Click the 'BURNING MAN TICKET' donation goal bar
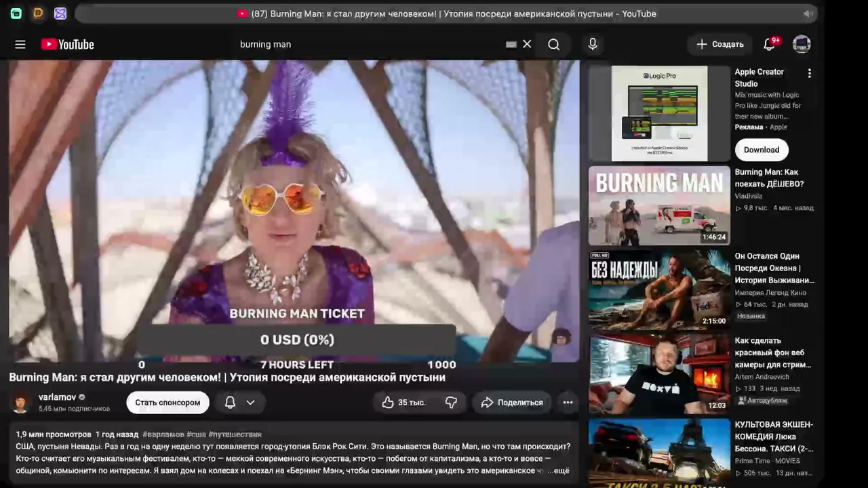The height and width of the screenshot is (488, 868). click(297, 340)
